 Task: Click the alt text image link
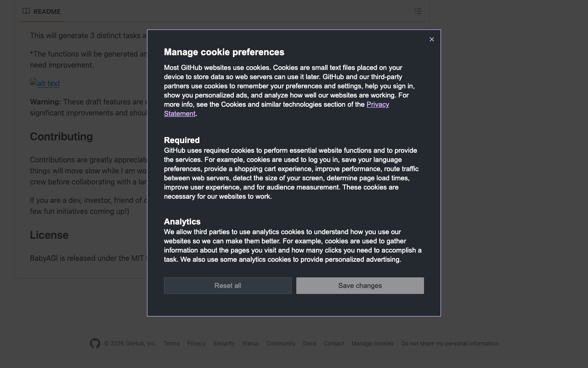tap(45, 83)
